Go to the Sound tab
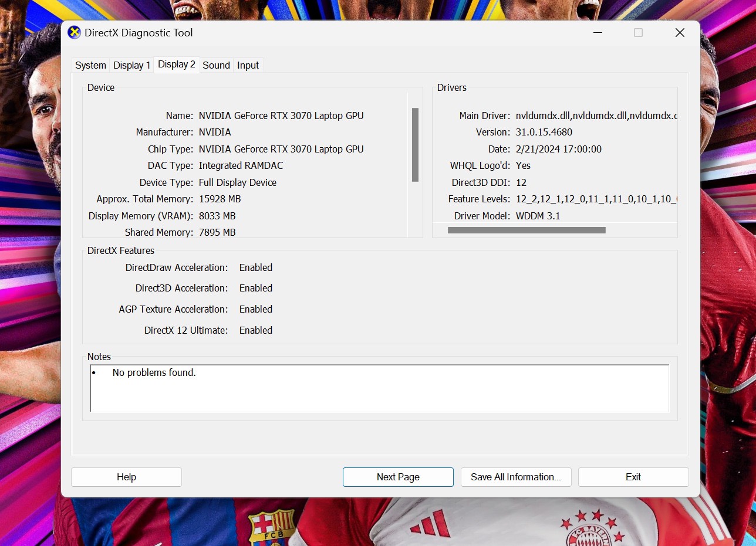Screen dimensions: 756x546 (216, 65)
